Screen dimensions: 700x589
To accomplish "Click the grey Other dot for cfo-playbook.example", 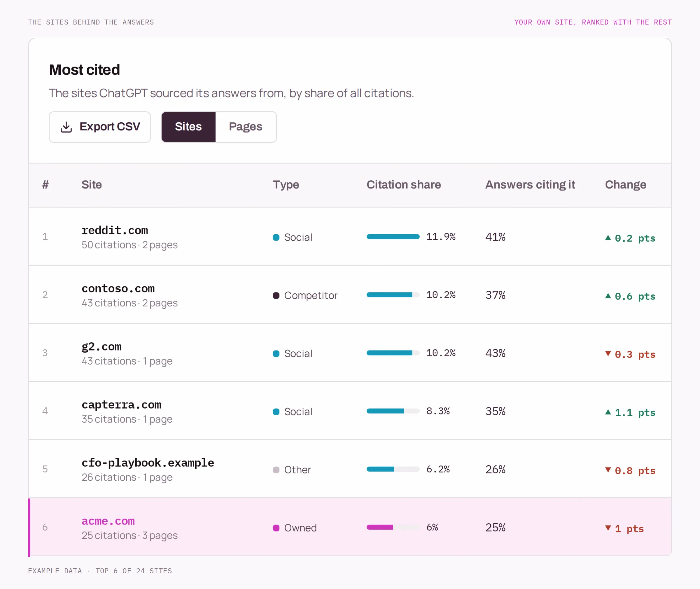I will [x=276, y=470].
